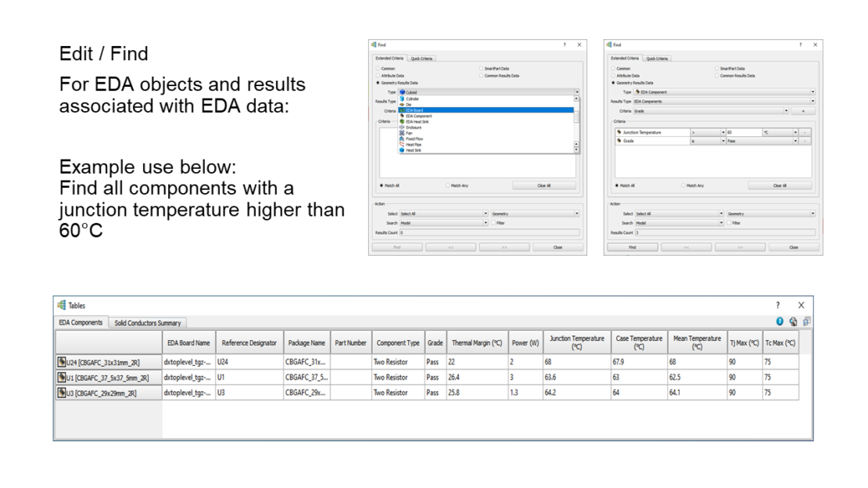This screenshot has height=488, width=868.
Task: Pick Heat Pipe in the Type dropdown list
Action: pyautogui.click(x=414, y=144)
